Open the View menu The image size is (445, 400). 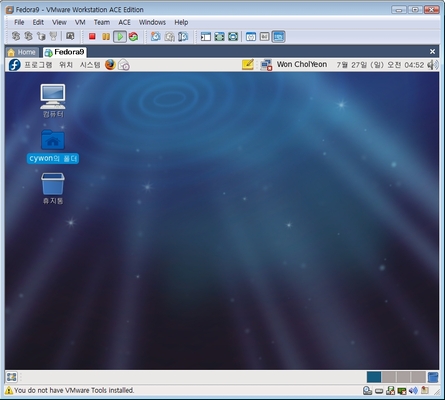tap(59, 22)
